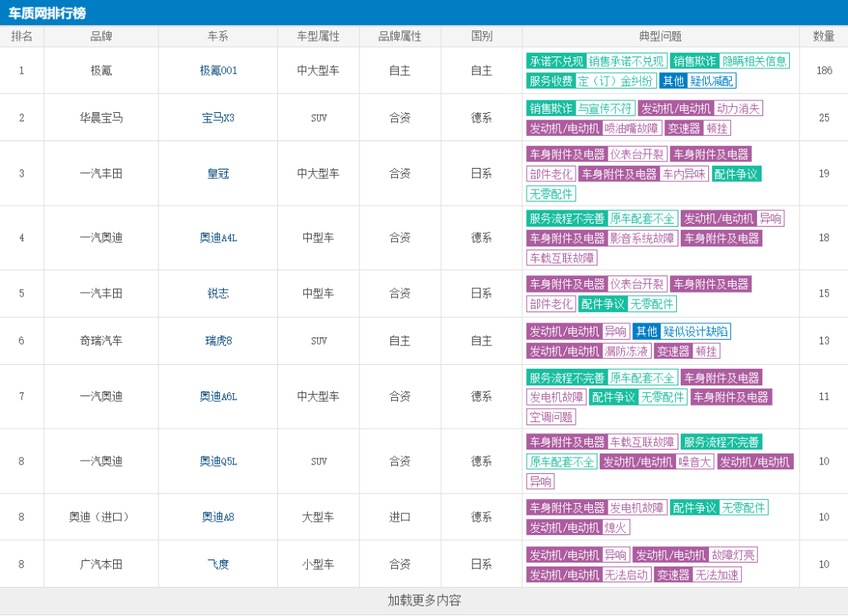Select the 与宣传不符 tag

(x=605, y=108)
